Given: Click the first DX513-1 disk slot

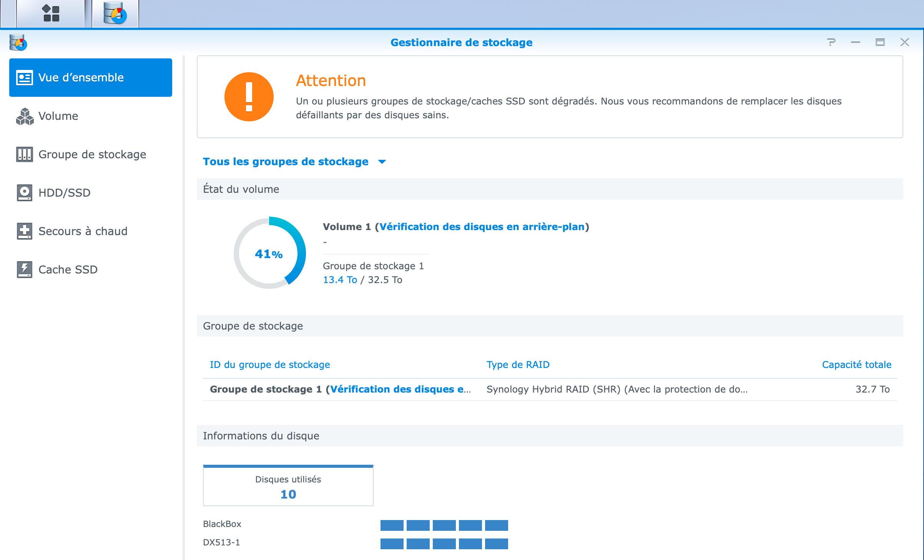Looking at the screenshot, I should (392, 543).
